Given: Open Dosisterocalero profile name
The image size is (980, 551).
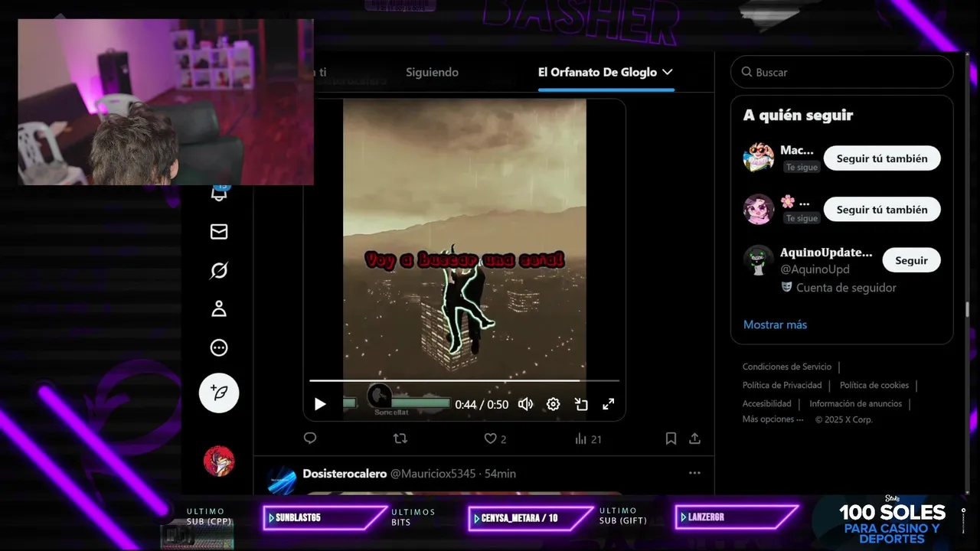Looking at the screenshot, I should (x=345, y=474).
